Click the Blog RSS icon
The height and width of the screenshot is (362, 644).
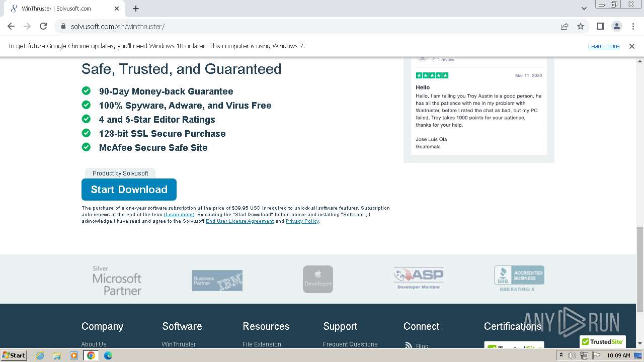pyautogui.click(x=408, y=345)
